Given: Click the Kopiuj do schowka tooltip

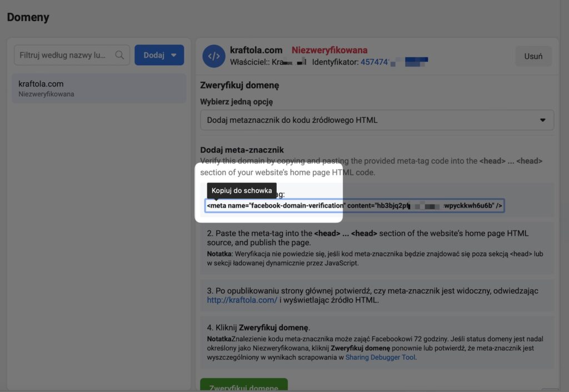Looking at the screenshot, I should pyautogui.click(x=242, y=191).
